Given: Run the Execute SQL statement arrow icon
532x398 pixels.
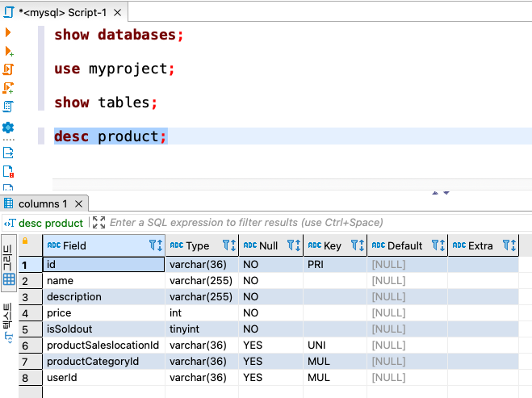Looking at the screenshot, I should (x=8, y=32).
